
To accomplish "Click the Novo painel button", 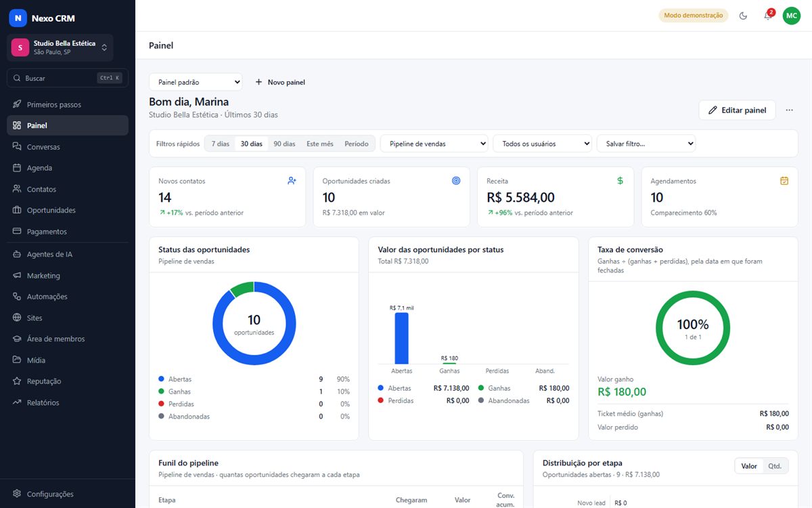I will coord(280,82).
